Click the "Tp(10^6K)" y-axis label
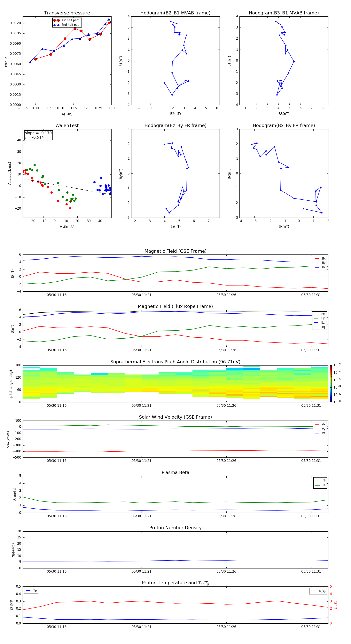Viewport: 351px width, 644px height. (11, 605)
